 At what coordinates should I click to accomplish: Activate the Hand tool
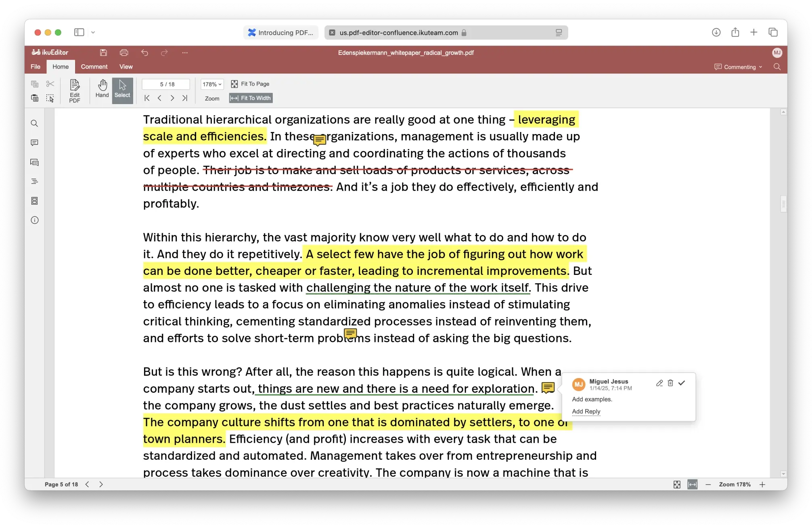[102, 89]
